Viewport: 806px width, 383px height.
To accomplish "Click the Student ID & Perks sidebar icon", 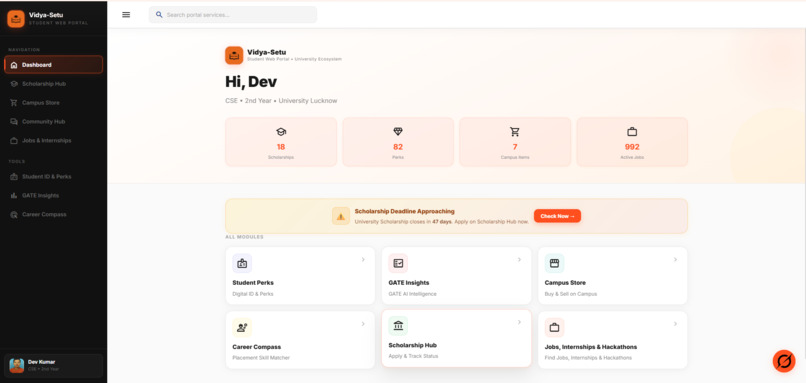I will 14,176.
